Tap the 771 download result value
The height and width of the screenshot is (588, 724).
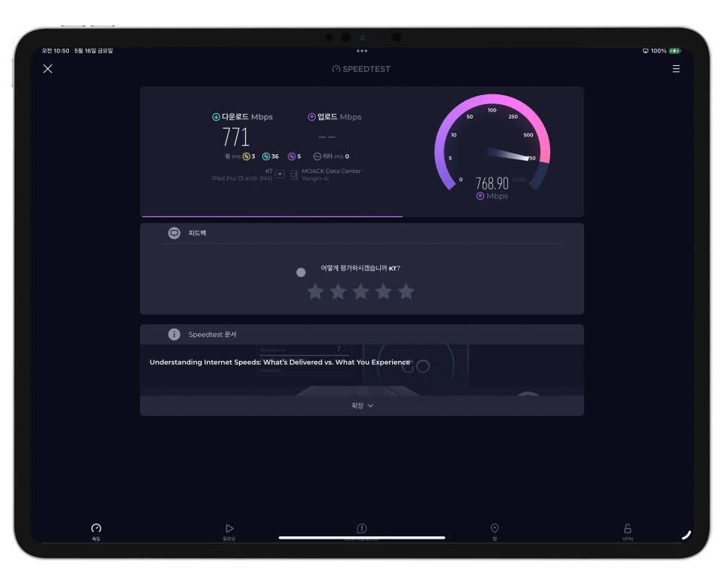235,137
